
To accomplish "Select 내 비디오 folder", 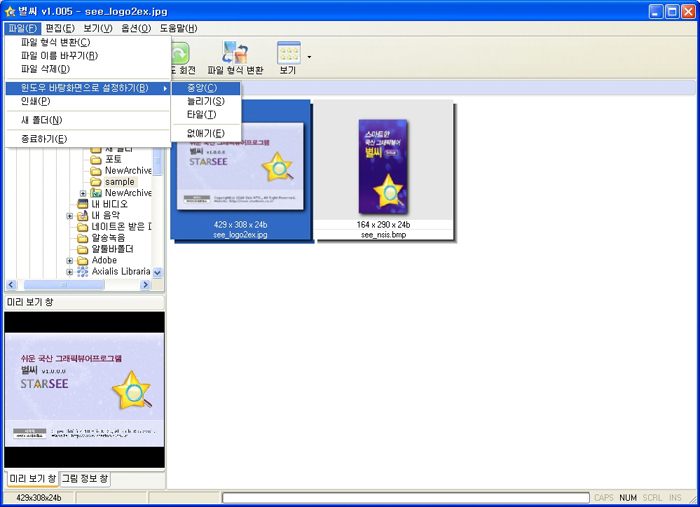I will click(x=110, y=204).
